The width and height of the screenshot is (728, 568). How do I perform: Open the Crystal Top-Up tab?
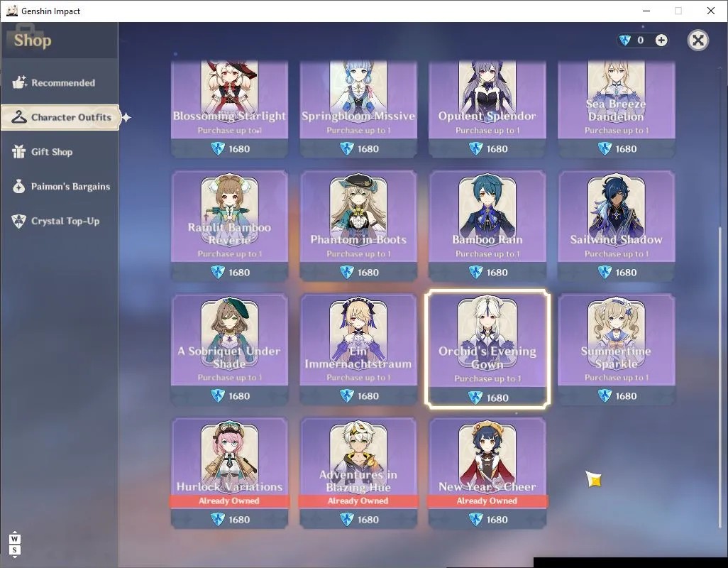(60, 221)
